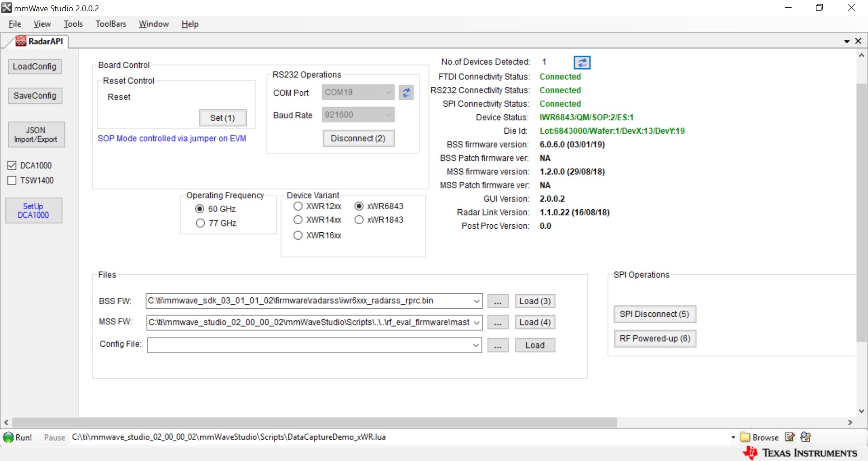Select 77 GHz operating frequency

(200, 223)
